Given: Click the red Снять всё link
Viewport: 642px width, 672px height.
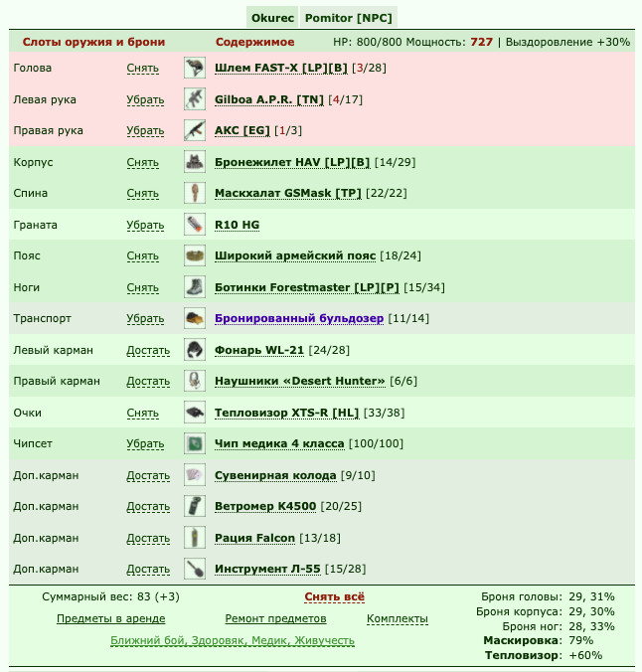Looking at the screenshot, I should [335, 597].
